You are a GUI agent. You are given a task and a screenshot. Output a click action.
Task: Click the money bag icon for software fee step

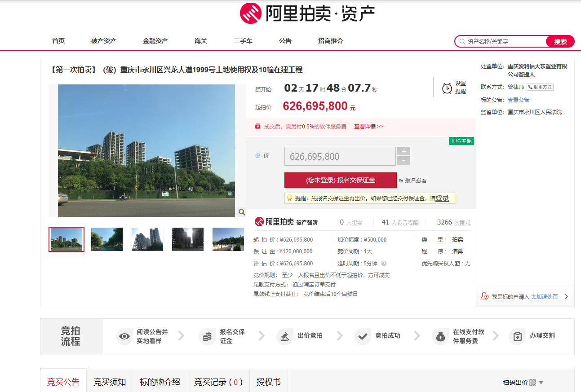440,336
